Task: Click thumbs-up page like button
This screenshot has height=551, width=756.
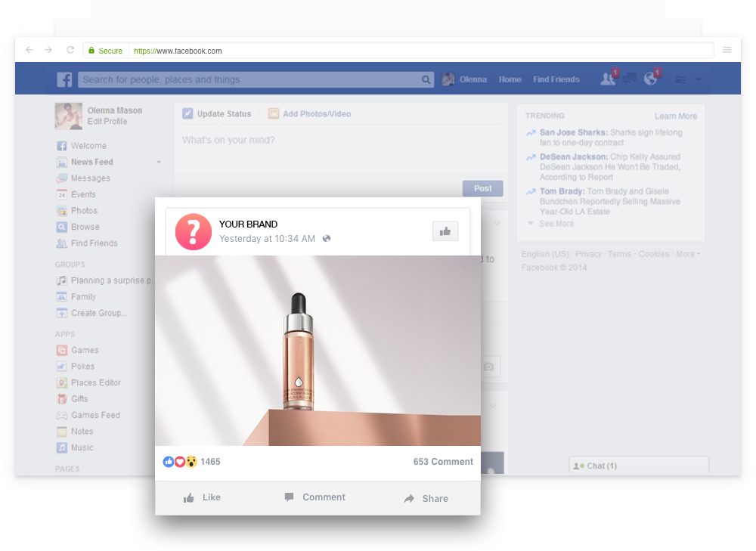Action: pyautogui.click(x=445, y=231)
